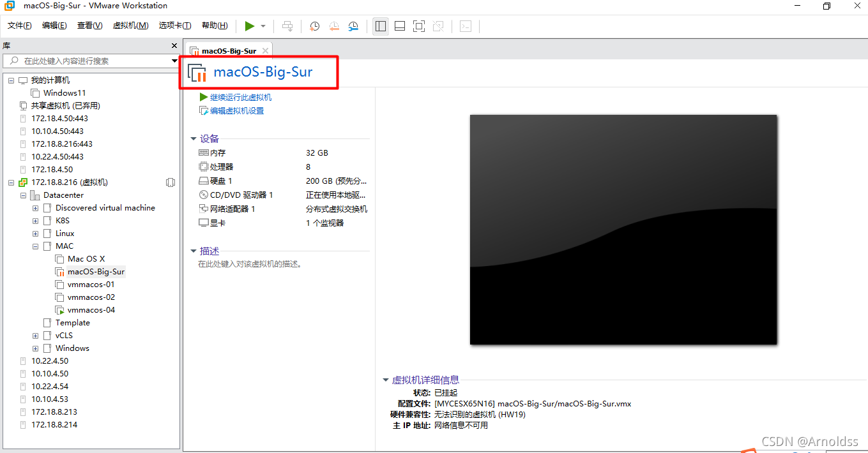
Task: Click the 我的计算机 monitor icon
Action: (23, 80)
